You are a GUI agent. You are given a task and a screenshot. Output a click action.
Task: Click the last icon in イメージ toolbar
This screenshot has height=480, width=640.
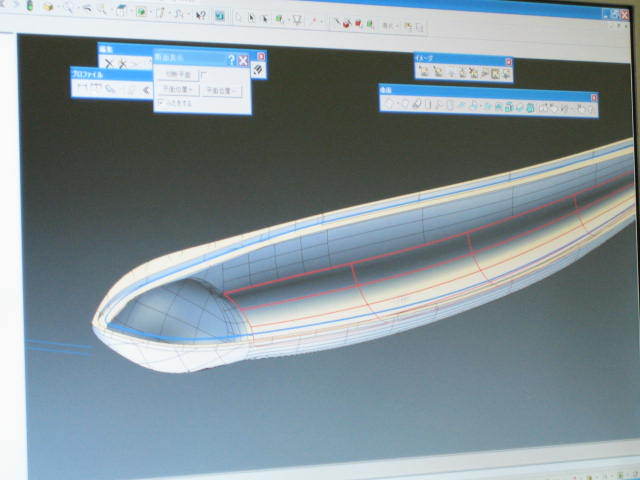tap(506, 74)
